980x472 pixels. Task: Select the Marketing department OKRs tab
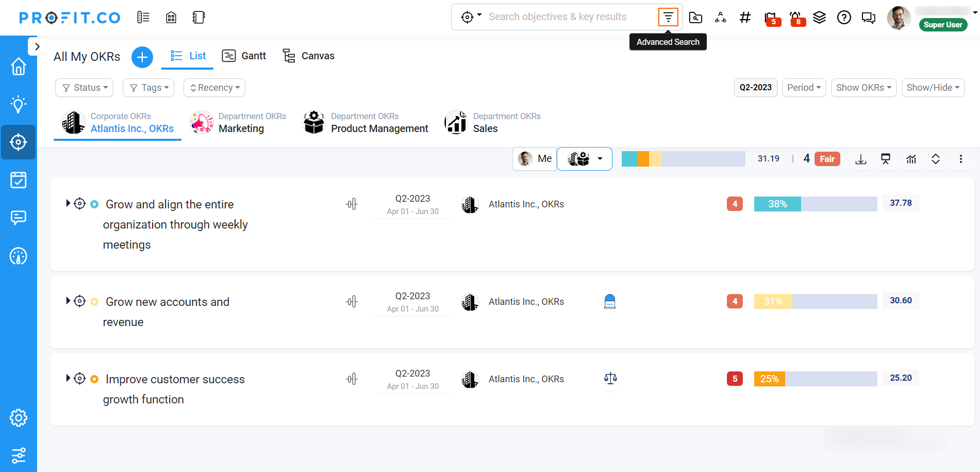(237, 123)
